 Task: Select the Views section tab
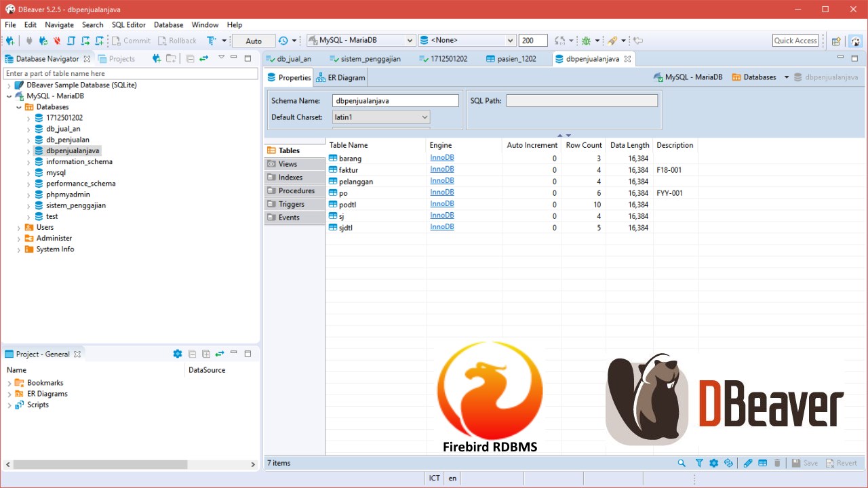click(x=294, y=164)
